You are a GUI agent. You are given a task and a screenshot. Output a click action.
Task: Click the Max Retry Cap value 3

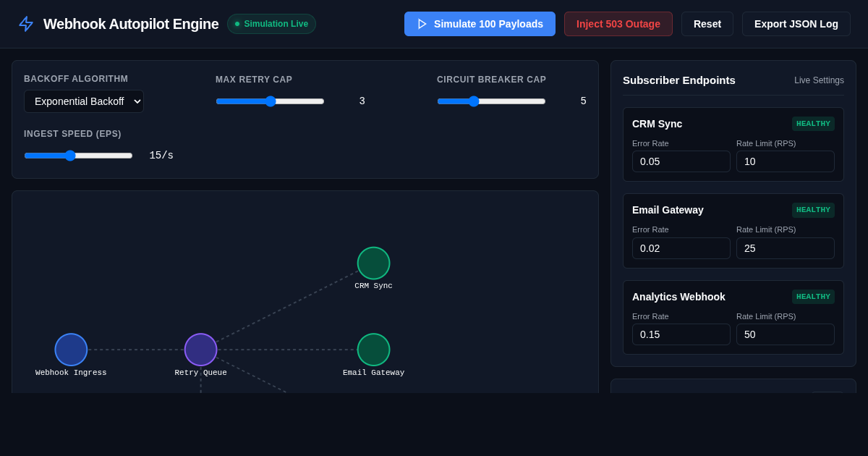click(362, 101)
